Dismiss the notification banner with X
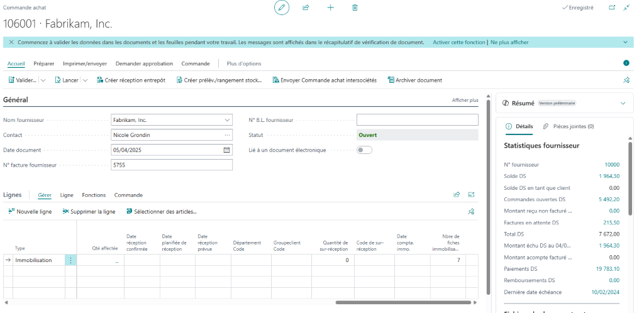 11,42
